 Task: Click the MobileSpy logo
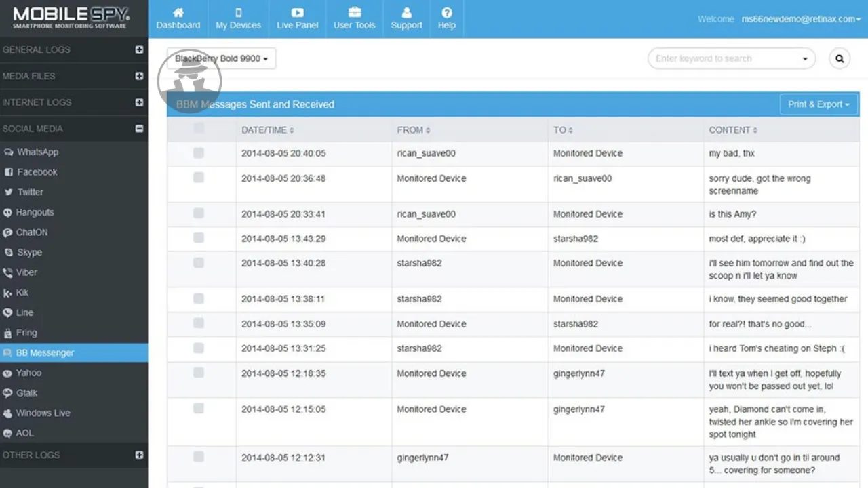click(x=71, y=18)
